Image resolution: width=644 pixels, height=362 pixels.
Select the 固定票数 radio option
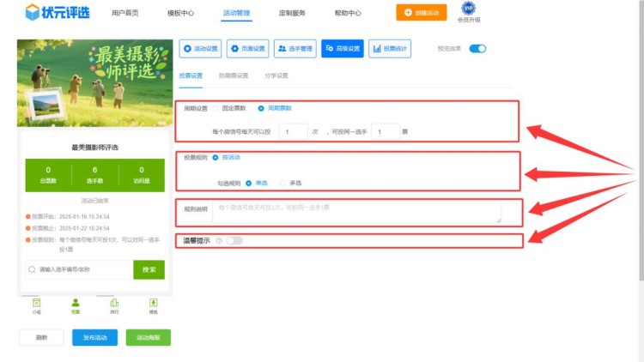[x=216, y=109]
